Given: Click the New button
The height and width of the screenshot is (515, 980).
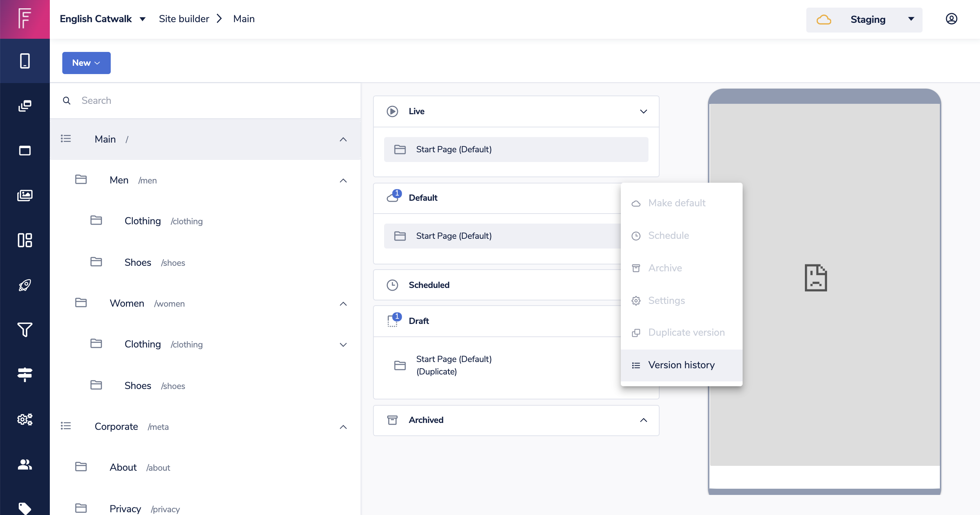Looking at the screenshot, I should [87, 63].
